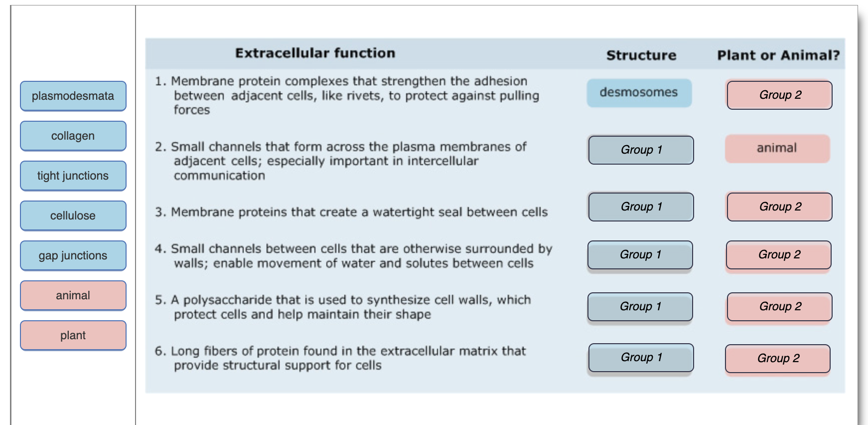Click the Group 2 slot in row 5
The image size is (868, 425).
point(779,306)
